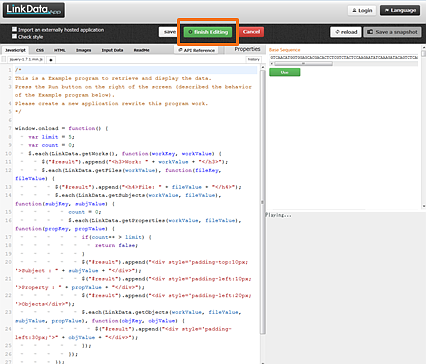
Task: Click the code editor vertical scrollbar
Action: pos(263,203)
